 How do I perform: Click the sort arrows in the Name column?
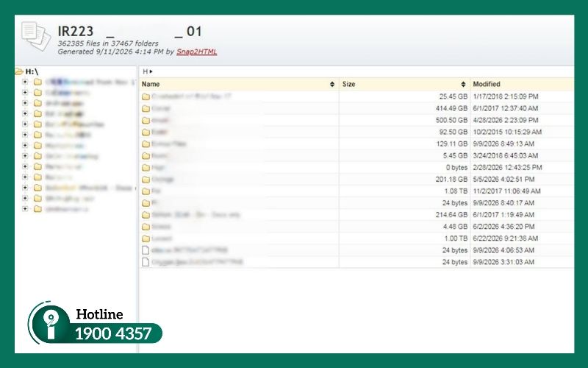tap(332, 84)
